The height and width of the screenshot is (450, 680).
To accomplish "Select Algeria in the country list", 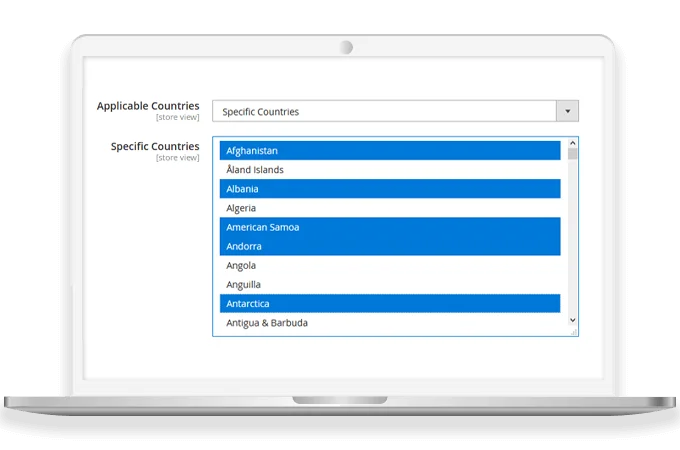I will pyautogui.click(x=390, y=208).
